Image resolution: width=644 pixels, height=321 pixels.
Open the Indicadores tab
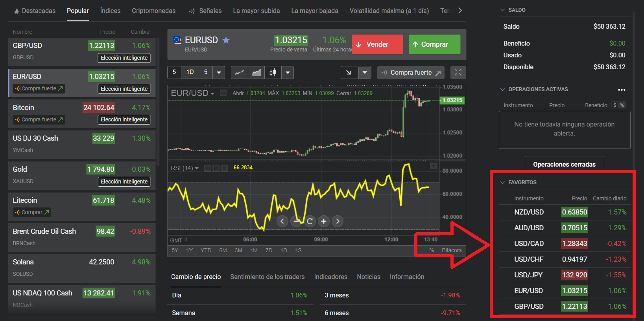(330, 277)
